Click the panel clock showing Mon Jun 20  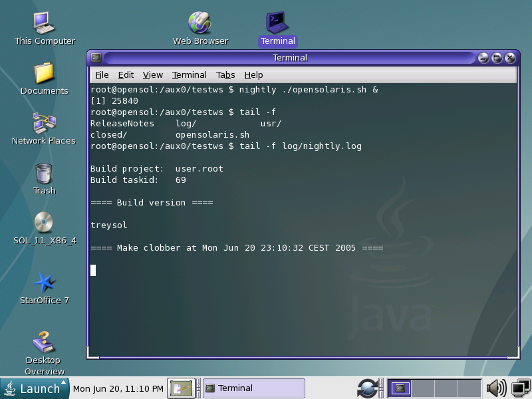click(x=118, y=388)
